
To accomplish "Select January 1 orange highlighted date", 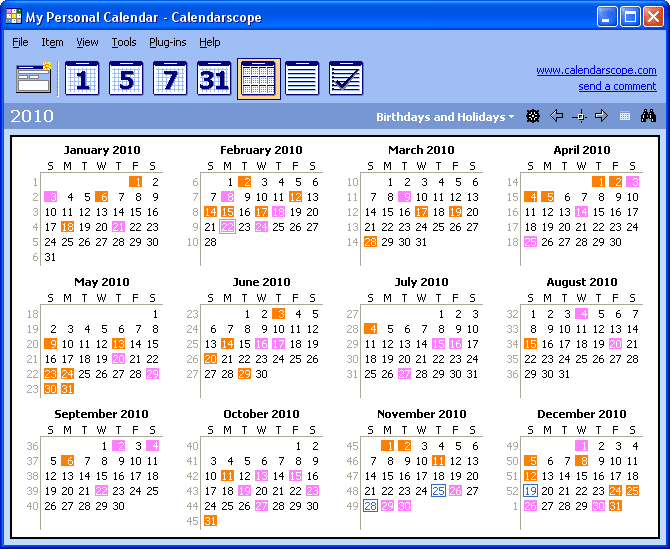I will [x=135, y=182].
